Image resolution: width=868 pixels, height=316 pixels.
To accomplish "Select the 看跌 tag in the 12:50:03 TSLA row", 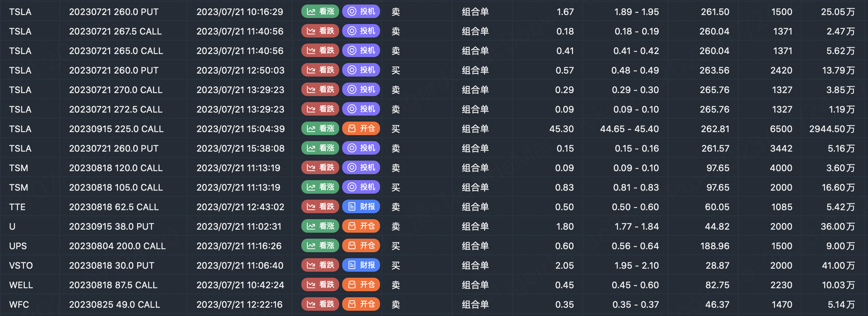I will pyautogui.click(x=320, y=70).
